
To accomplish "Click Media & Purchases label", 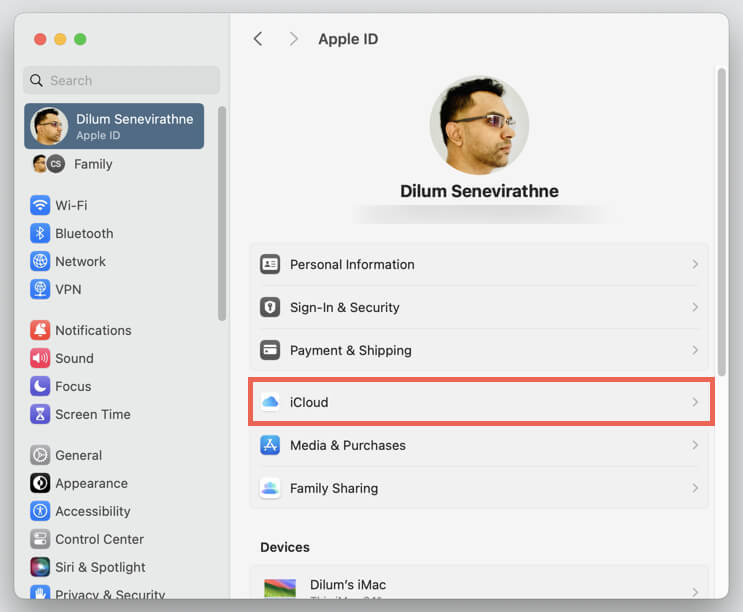I will pyautogui.click(x=348, y=445).
